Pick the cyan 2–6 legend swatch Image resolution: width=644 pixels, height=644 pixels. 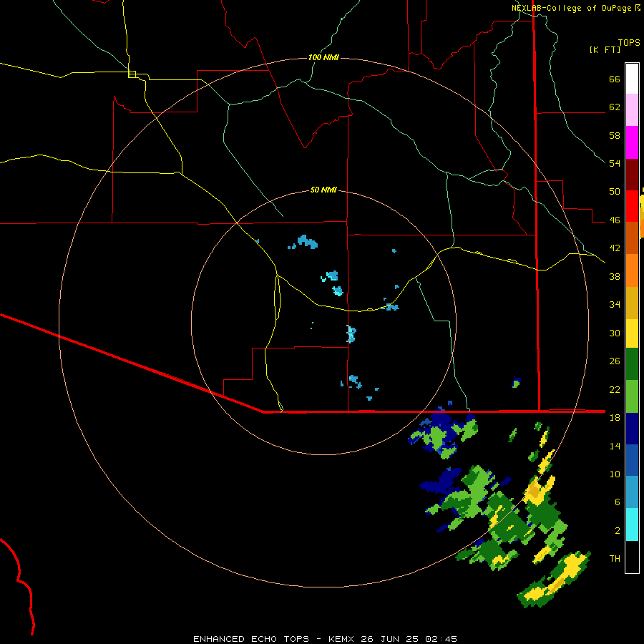632,525
